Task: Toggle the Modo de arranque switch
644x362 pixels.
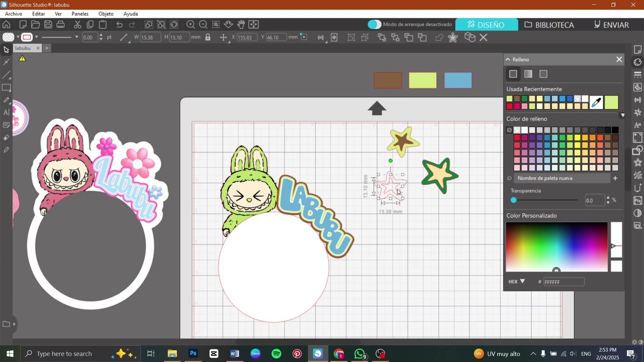Action: click(x=374, y=25)
